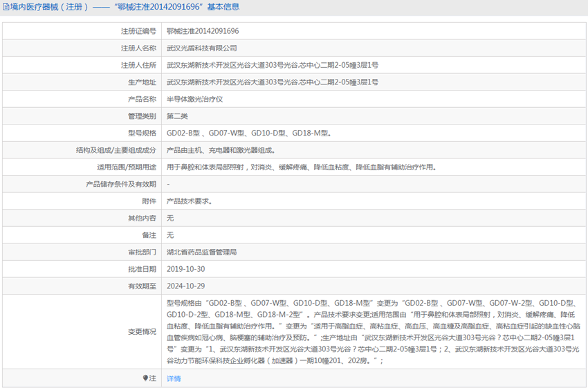Click the 附件 value 产品技术要求
The image size is (588, 388).
point(190,201)
